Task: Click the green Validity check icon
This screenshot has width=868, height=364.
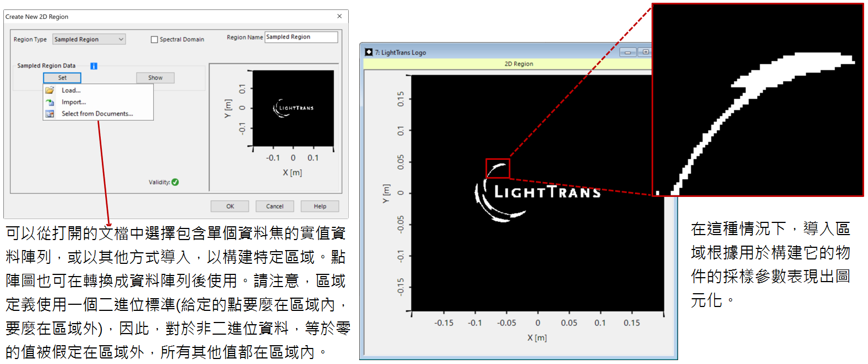Action: click(x=175, y=182)
